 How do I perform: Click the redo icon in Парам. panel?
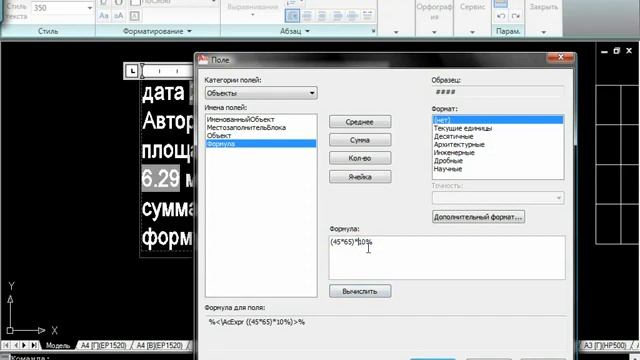516,16
